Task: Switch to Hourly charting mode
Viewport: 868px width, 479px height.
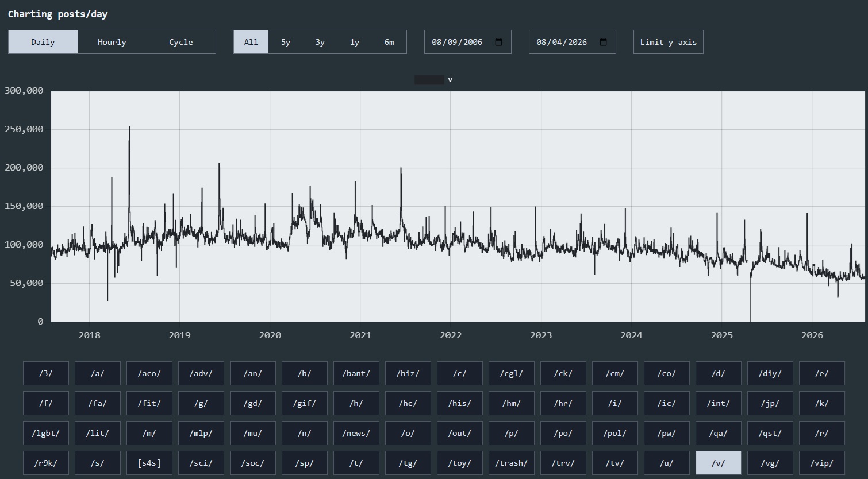Action: (112, 42)
